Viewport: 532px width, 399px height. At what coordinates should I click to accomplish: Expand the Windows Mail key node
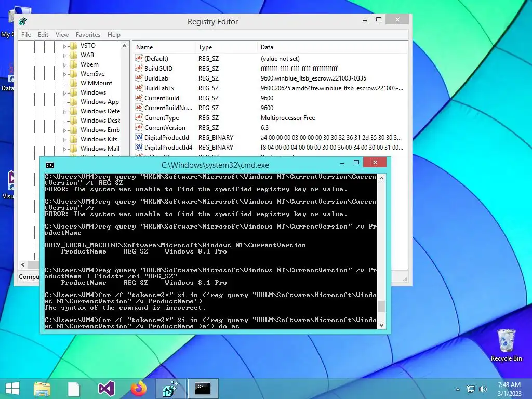64,149
